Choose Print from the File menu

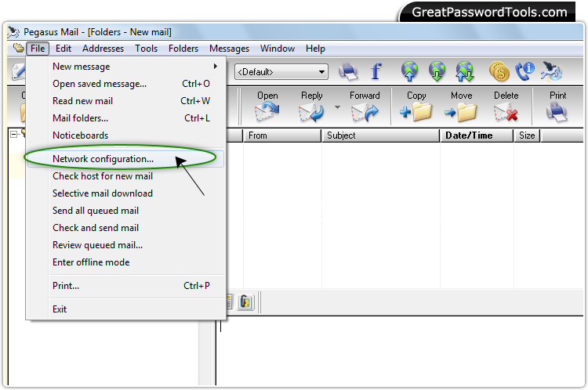pos(126,286)
